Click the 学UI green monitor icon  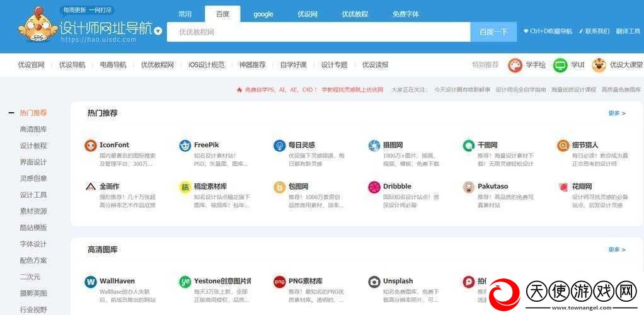tap(560, 65)
